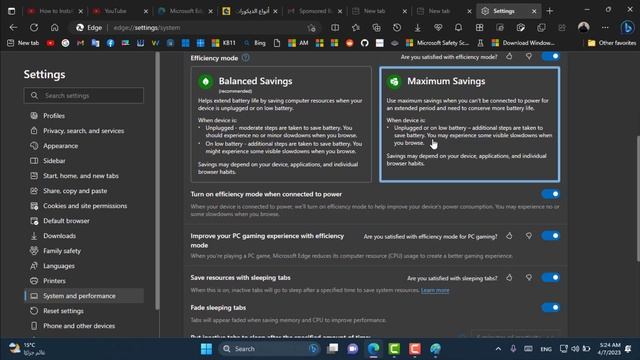
Task: Open Task View on the taskbar
Action: click(x=333, y=349)
